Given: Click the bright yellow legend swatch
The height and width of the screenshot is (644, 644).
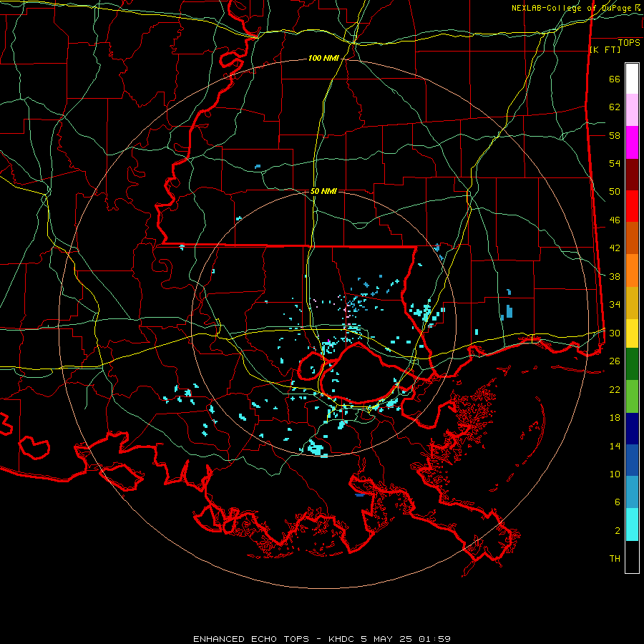Looking at the screenshot, I should pyautogui.click(x=632, y=333).
